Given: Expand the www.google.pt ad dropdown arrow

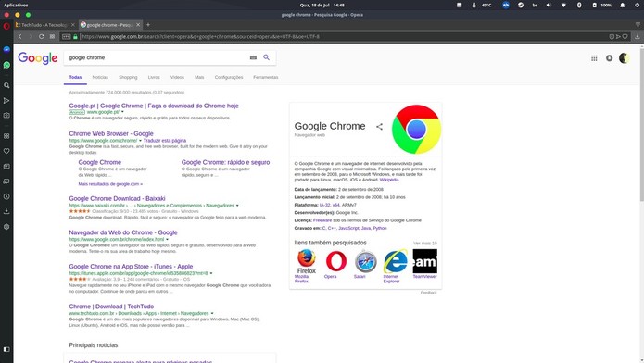Looking at the screenshot, I should [x=122, y=112].
